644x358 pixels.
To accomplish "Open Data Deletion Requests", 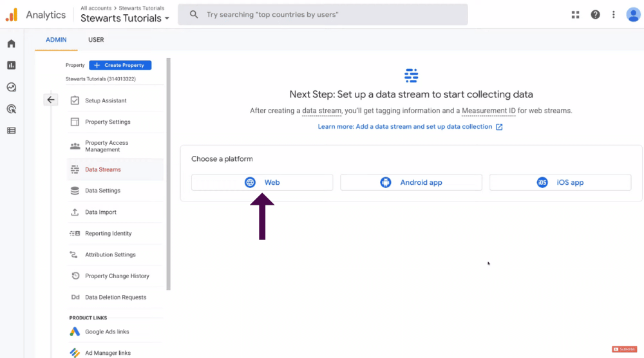I will tap(115, 297).
